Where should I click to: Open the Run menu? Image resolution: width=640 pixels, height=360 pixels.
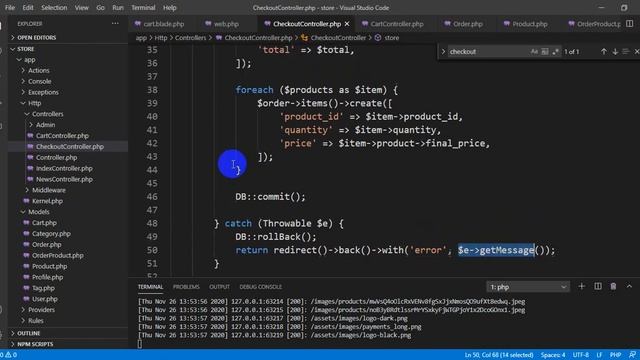[x=118, y=7]
